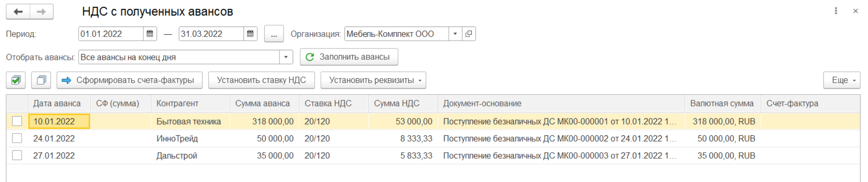Click the Заполнить авансы button
The height and width of the screenshot is (182, 868).
pyautogui.click(x=349, y=57)
